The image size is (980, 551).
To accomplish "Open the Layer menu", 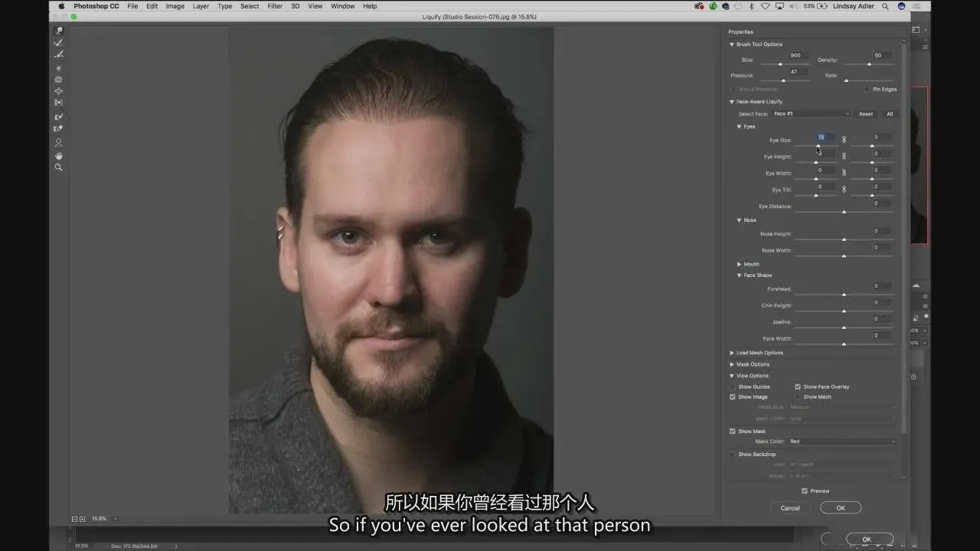I will (201, 6).
